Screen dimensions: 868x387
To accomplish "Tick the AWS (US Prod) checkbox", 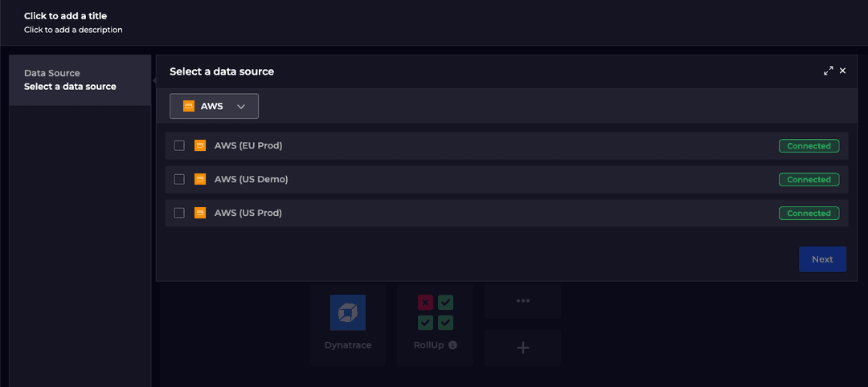I will point(179,213).
